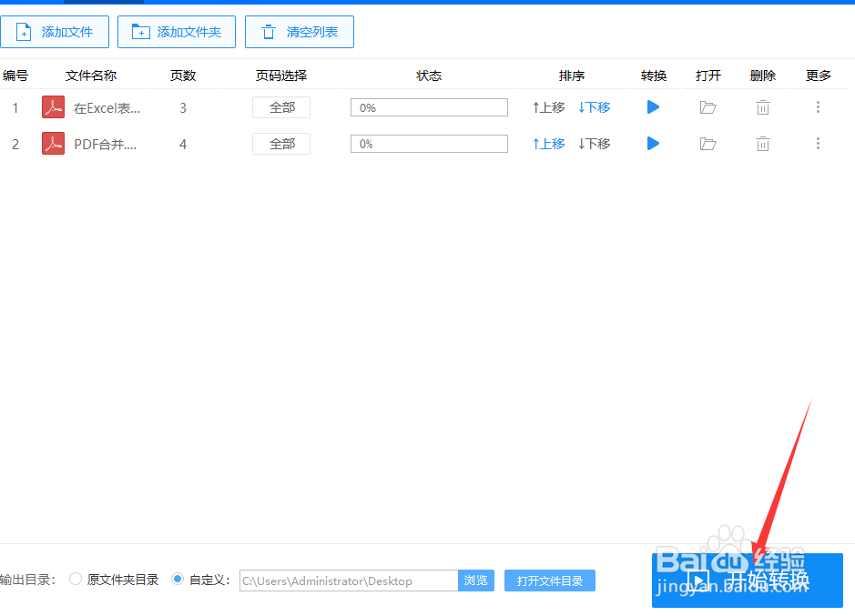Open the 更多 menu in the second row

pos(818,143)
